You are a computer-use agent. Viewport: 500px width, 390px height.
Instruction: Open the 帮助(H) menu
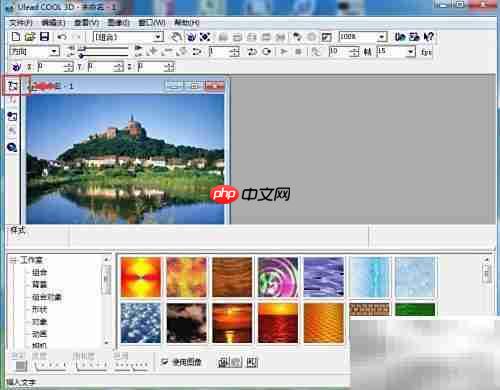[187, 23]
